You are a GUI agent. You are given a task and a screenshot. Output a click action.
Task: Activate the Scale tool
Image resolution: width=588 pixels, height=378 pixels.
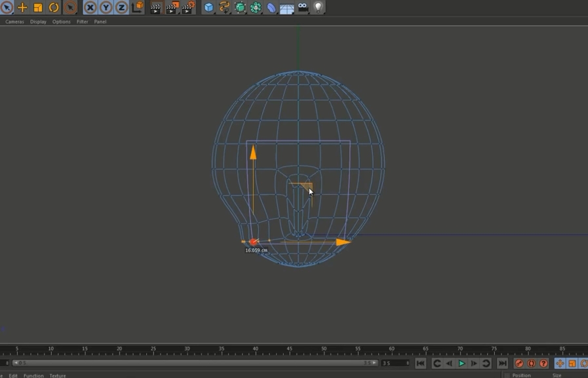[x=38, y=7]
